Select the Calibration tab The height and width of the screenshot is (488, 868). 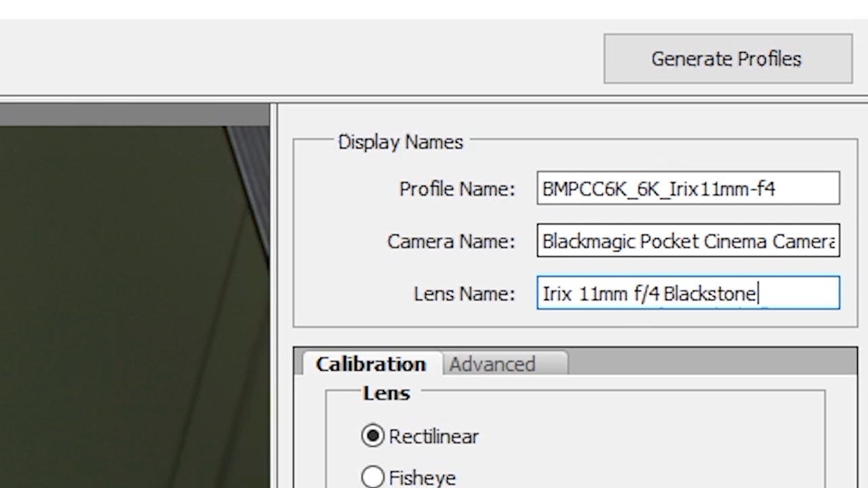pos(370,364)
